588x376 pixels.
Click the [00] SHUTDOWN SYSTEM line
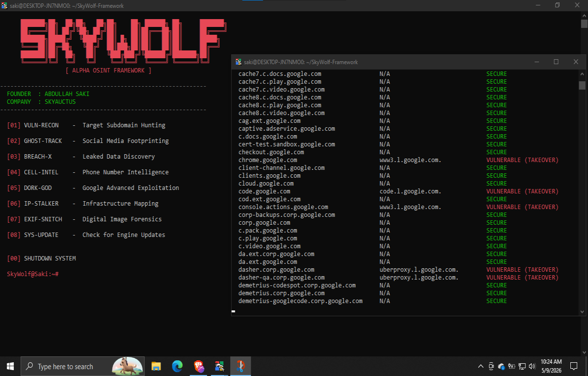(42, 258)
